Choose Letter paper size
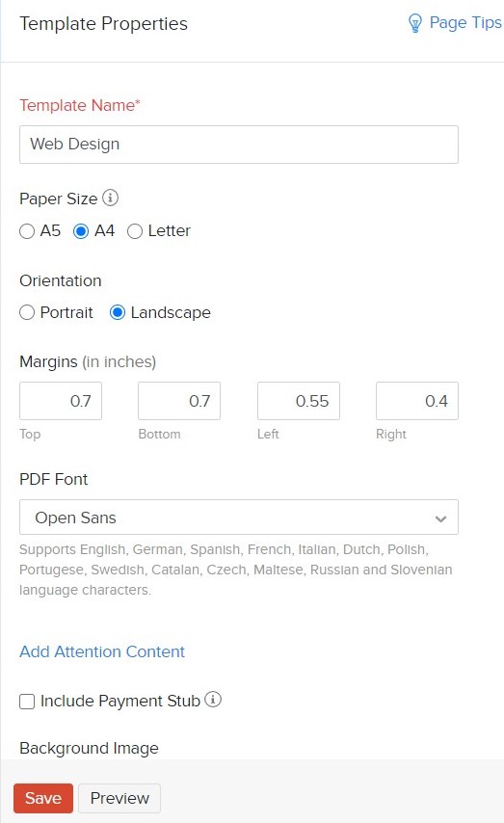 (x=135, y=231)
